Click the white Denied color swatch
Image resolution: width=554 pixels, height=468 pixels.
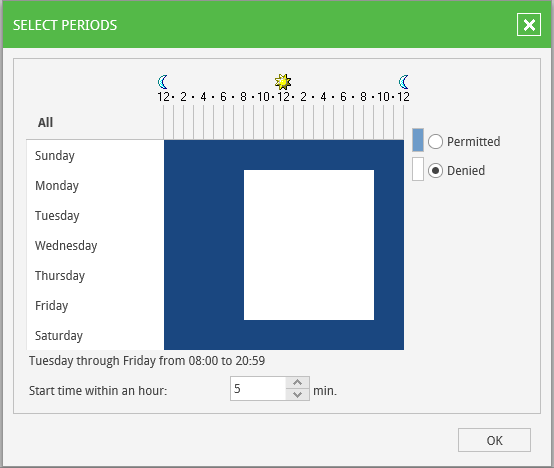point(418,169)
